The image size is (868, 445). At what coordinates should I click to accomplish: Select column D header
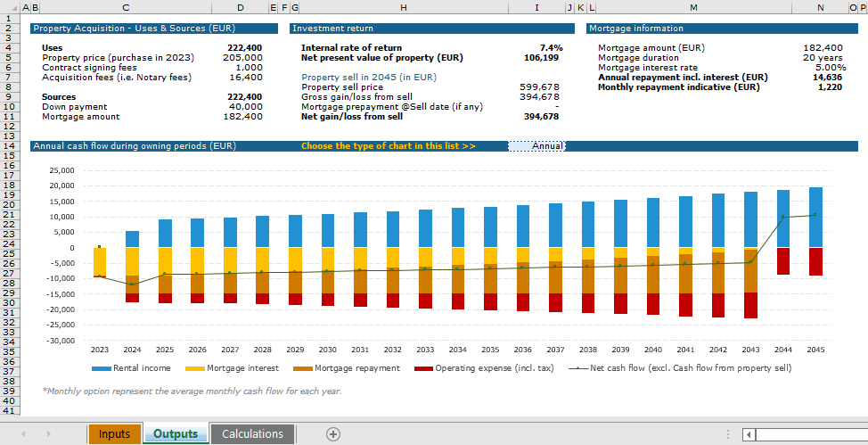pos(240,7)
